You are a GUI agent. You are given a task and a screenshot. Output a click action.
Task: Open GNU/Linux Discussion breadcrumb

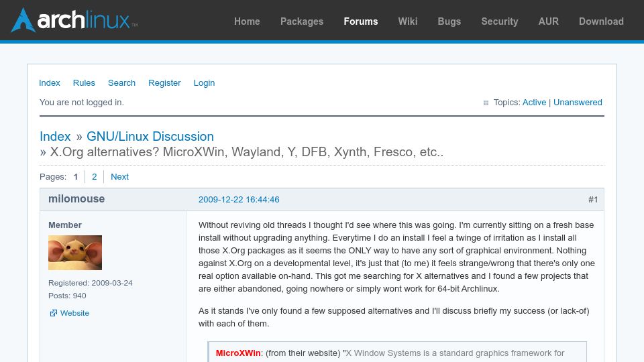click(x=150, y=136)
